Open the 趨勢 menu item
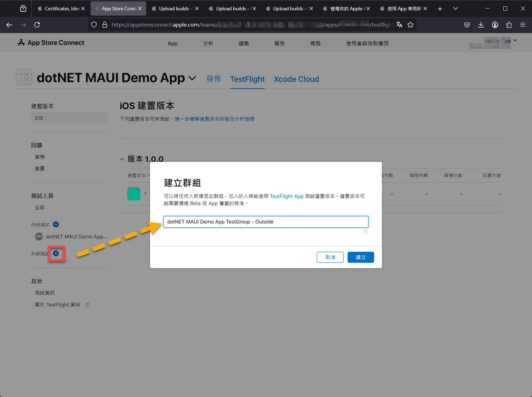Image resolution: width=532 pixels, height=397 pixels. [244, 43]
